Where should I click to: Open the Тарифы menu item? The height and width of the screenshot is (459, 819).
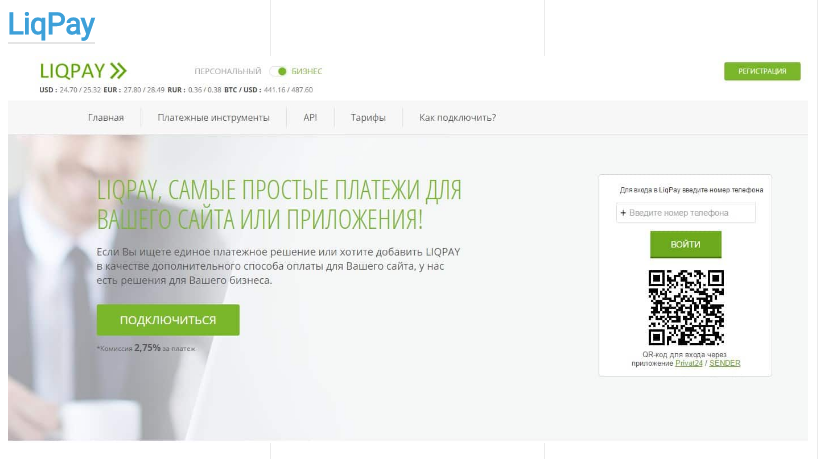368,117
